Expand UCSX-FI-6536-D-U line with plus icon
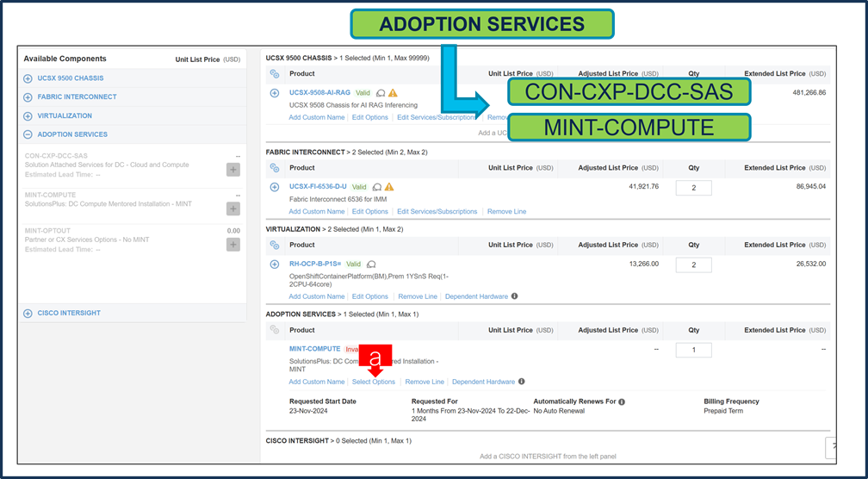 [275, 187]
